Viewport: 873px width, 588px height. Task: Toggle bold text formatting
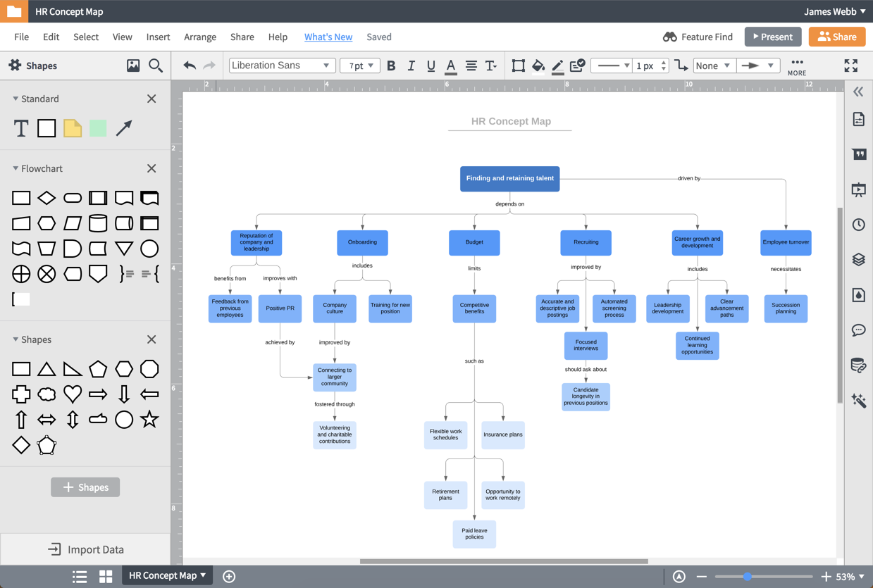[x=391, y=65]
